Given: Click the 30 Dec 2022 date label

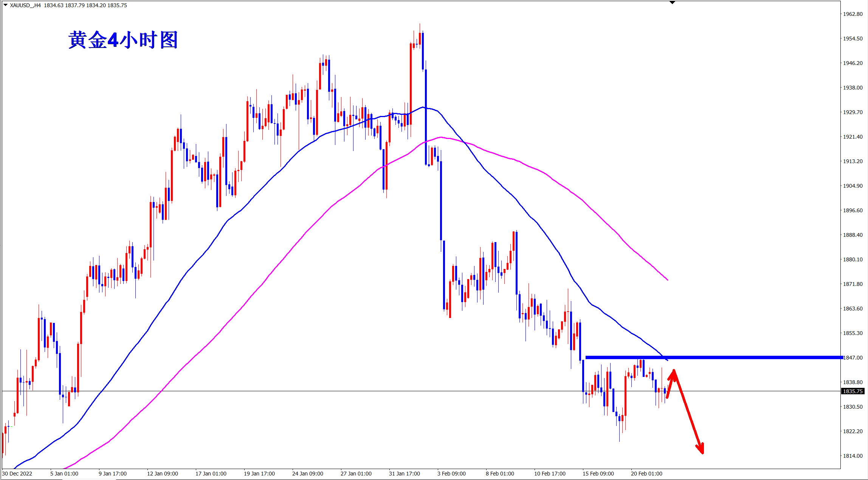Looking at the screenshot, I should click(x=17, y=474).
